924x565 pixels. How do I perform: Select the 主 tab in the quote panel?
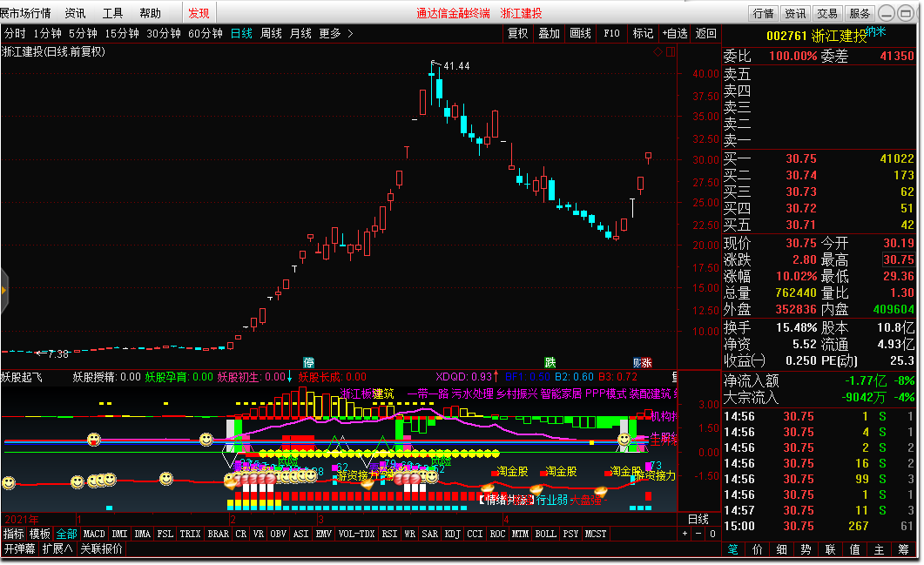880,549
